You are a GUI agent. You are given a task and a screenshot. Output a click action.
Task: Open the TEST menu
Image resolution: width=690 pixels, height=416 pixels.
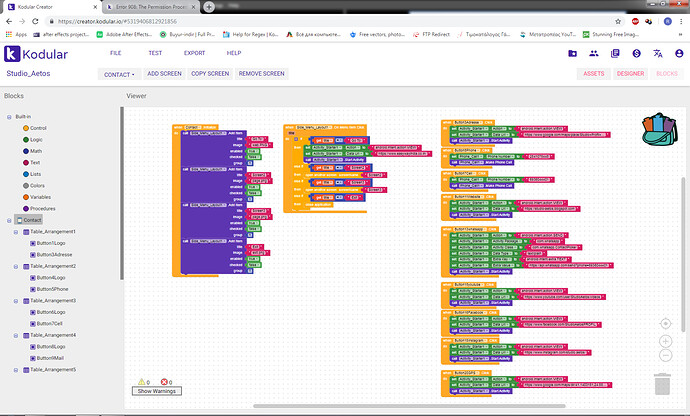[x=155, y=53]
